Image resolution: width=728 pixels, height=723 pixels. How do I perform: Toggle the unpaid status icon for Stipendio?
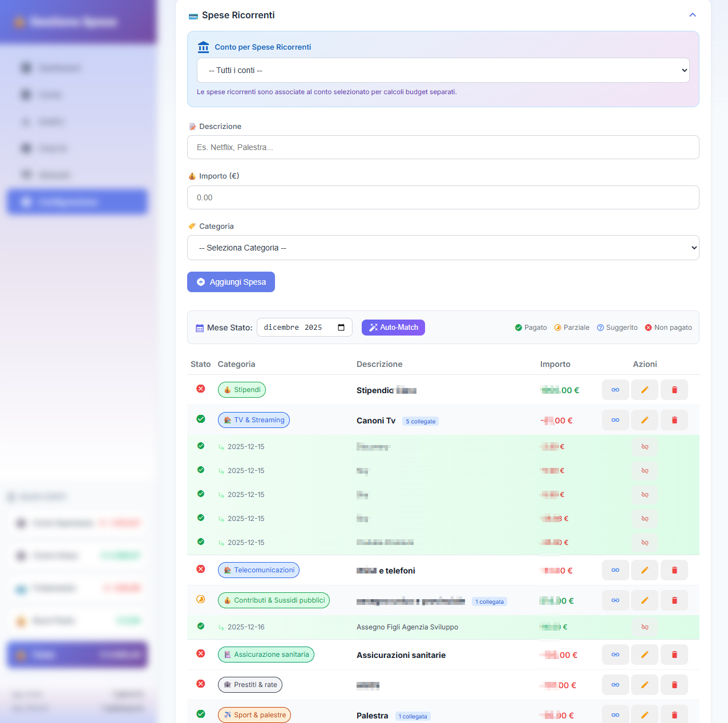click(201, 389)
